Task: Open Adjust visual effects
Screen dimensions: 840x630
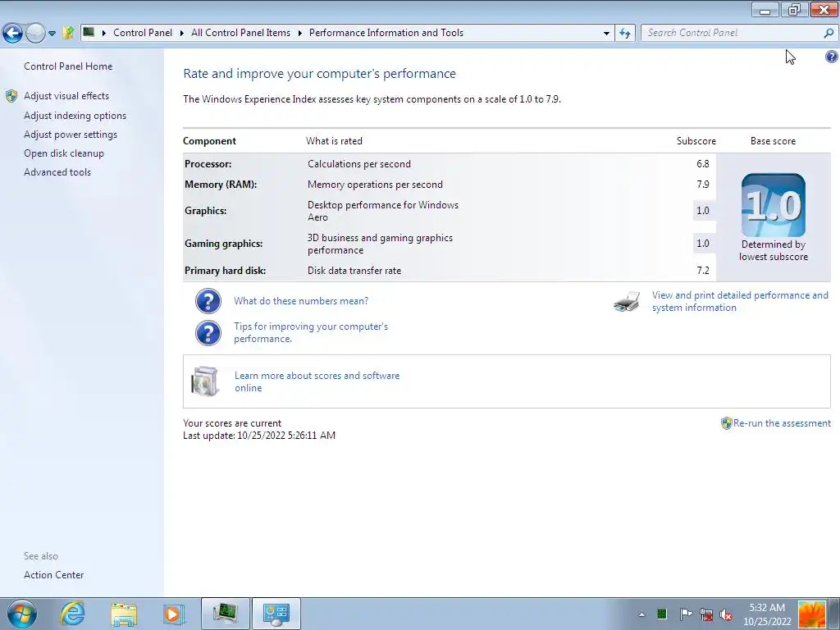Action: click(x=66, y=96)
